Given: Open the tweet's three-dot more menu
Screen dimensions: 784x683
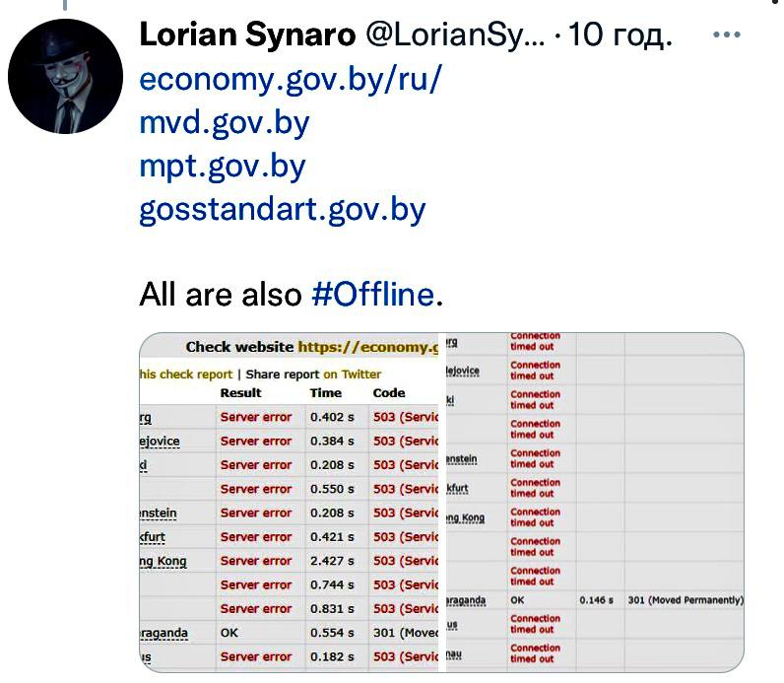Looking at the screenshot, I should click(x=726, y=35).
